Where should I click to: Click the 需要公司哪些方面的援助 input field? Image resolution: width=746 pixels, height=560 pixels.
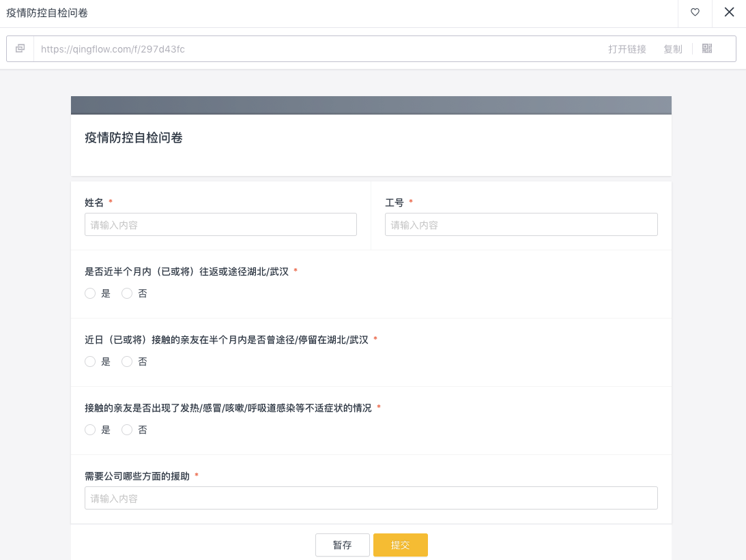tap(371, 498)
